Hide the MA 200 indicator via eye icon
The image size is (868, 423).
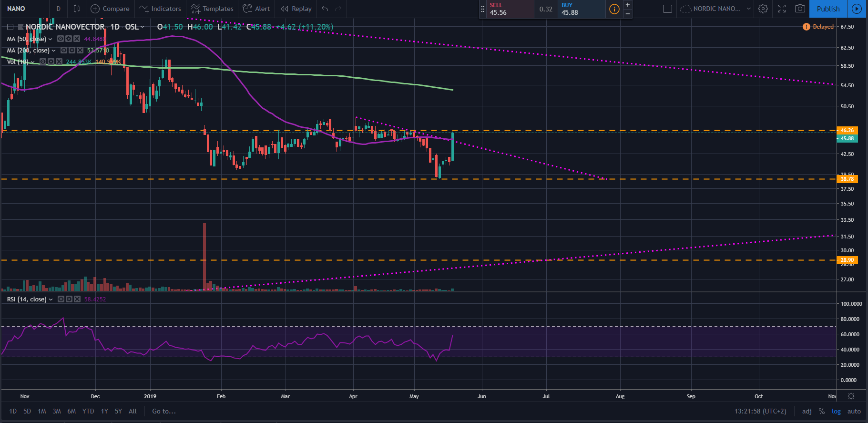pos(64,50)
